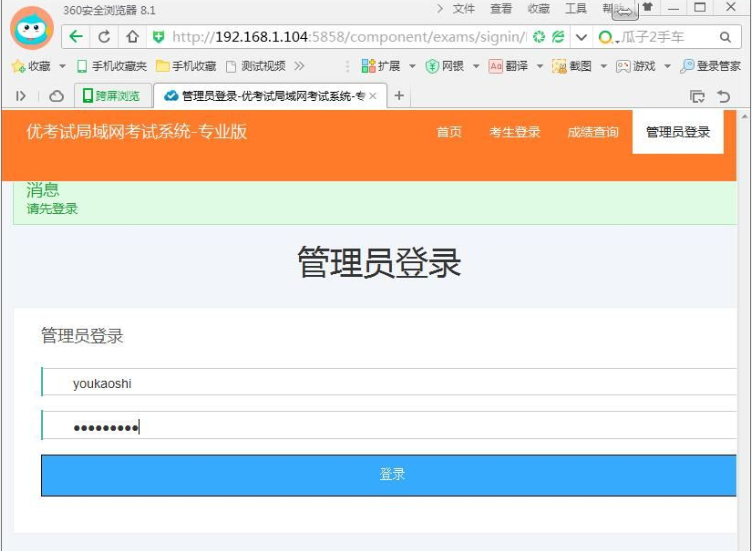Go to 首页 navigation link
The width and height of the screenshot is (752, 551).
point(449,132)
